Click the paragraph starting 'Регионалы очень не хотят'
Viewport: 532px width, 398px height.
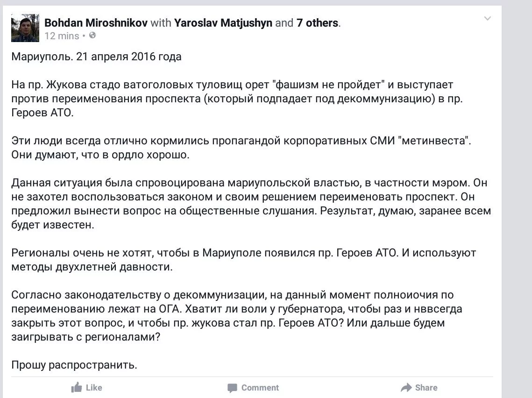click(244, 260)
